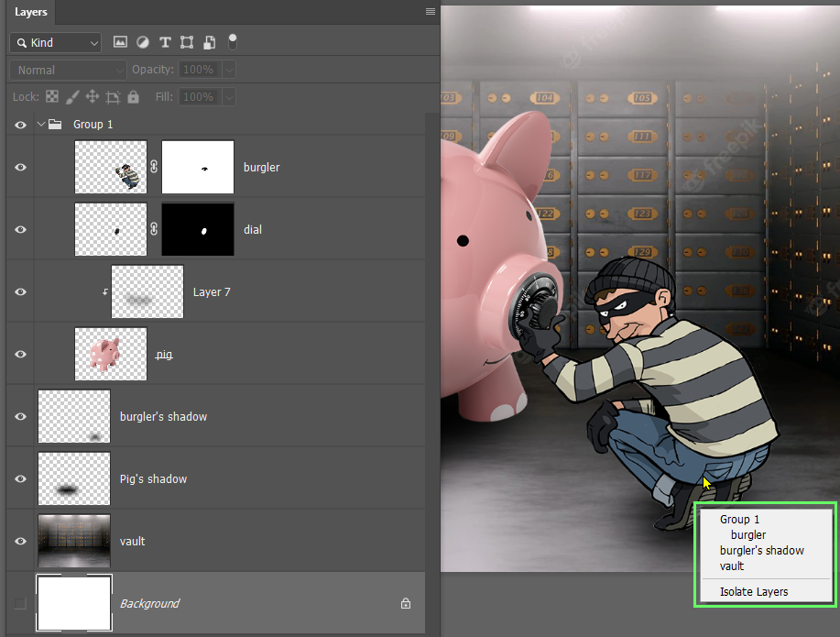Click Lock all on the current layer

(133, 96)
